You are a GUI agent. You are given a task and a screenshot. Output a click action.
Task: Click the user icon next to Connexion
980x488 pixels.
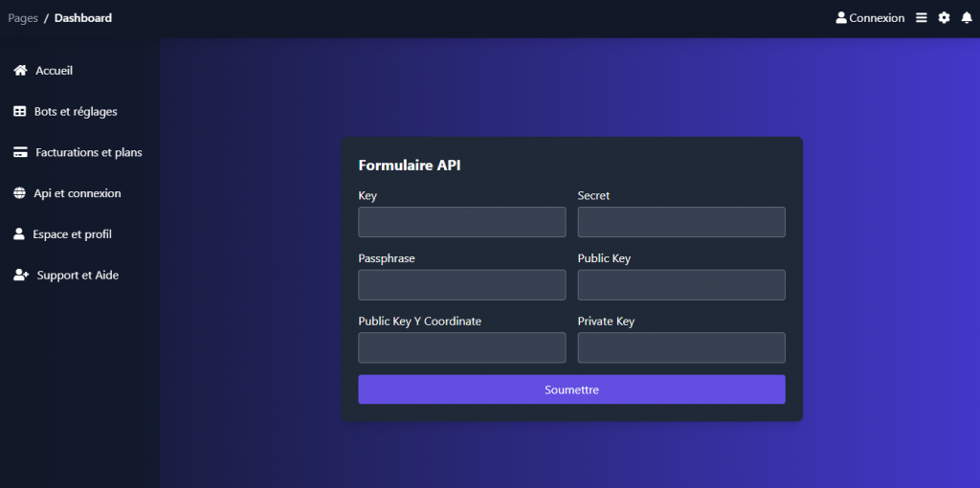pyautogui.click(x=841, y=18)
